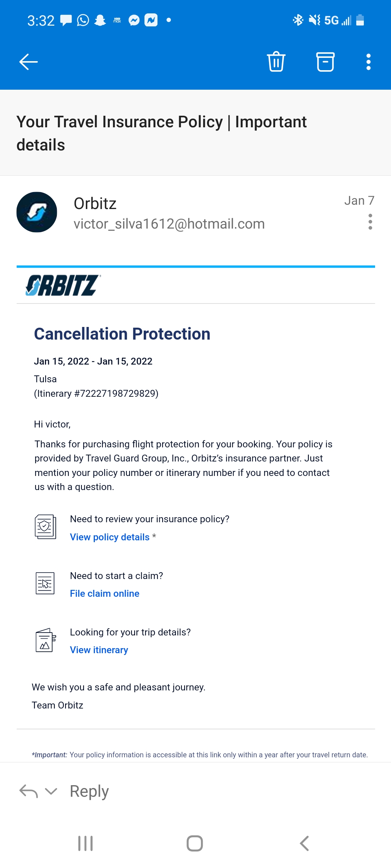The image size is (391, 868).
Task: Tap the back arrow to leave email
Action: (28, 62)
